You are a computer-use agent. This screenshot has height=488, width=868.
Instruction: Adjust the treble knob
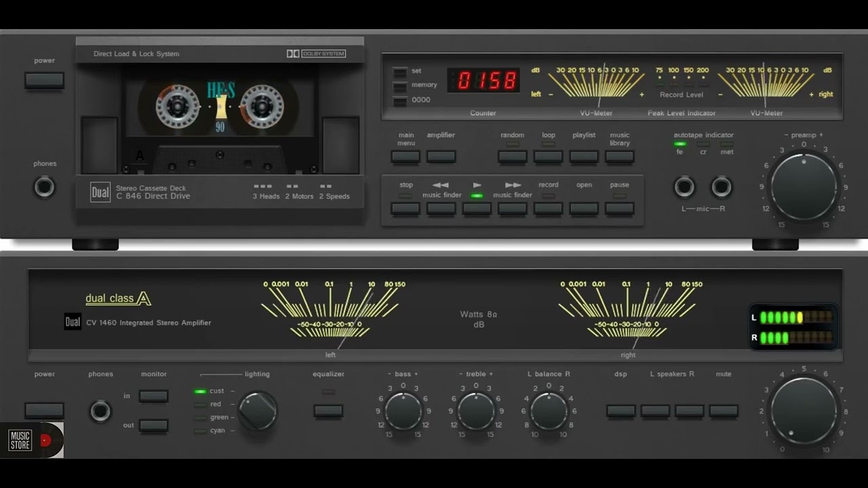pos(476,411)
